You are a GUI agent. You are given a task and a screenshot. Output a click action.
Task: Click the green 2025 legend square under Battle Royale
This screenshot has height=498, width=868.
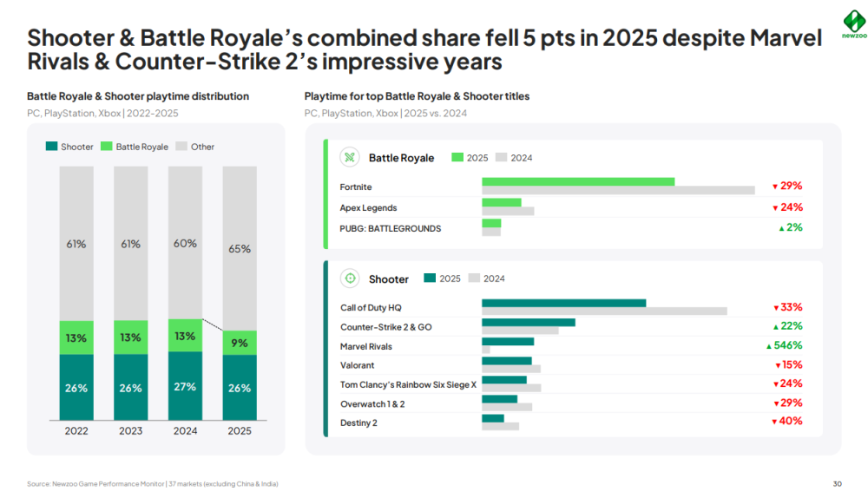pos(456,158)
